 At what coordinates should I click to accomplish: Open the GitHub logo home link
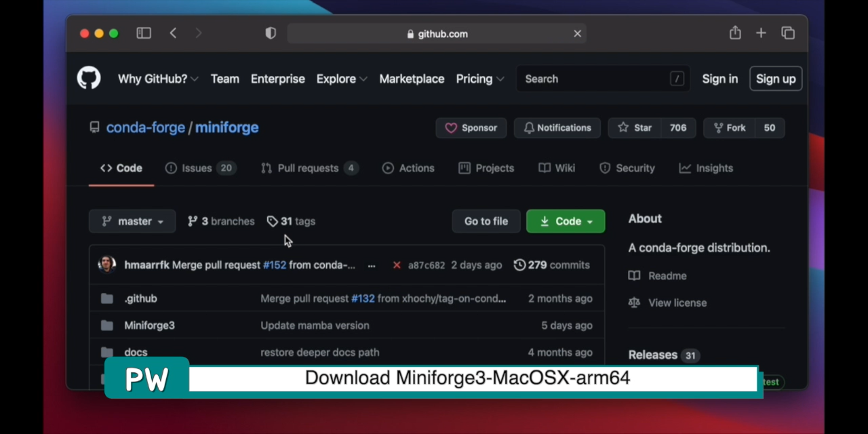point(89,78)
